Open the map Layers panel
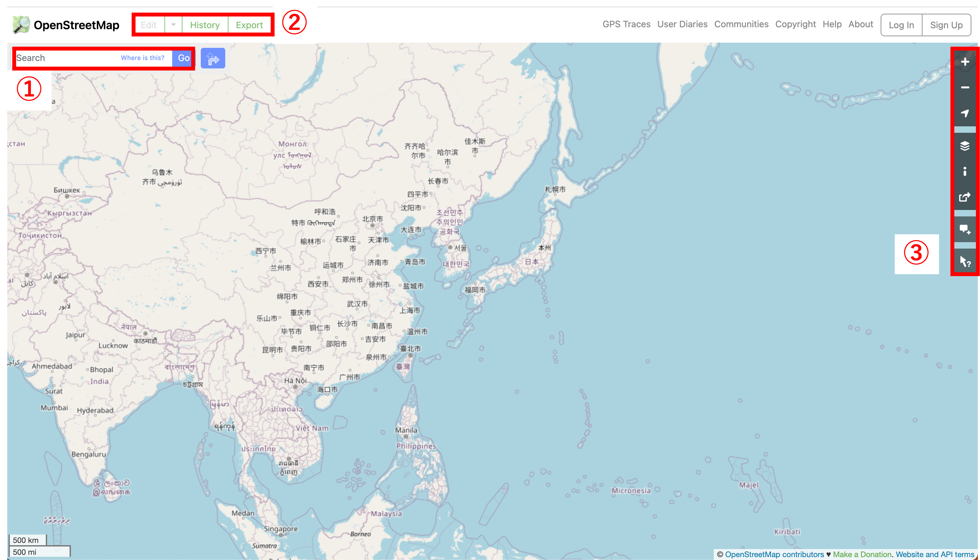The image size is (980, 560). (964, 146)
